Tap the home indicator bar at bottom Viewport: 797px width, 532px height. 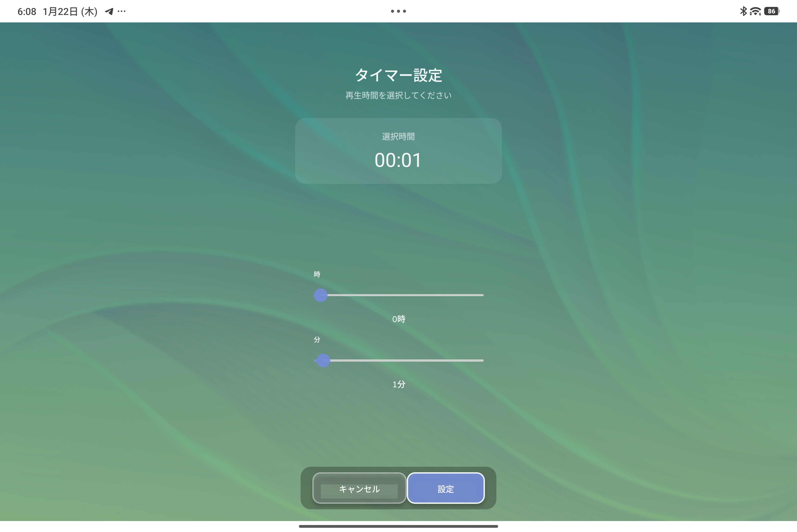398,526
